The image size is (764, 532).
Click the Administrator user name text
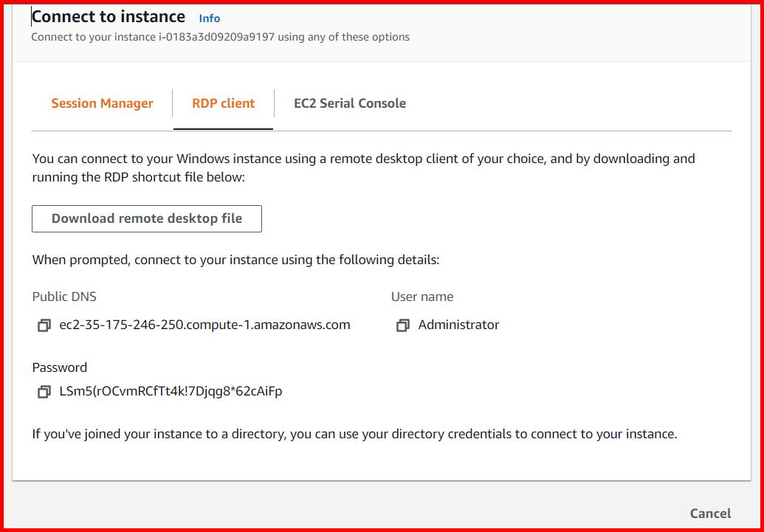pos(458,325)
